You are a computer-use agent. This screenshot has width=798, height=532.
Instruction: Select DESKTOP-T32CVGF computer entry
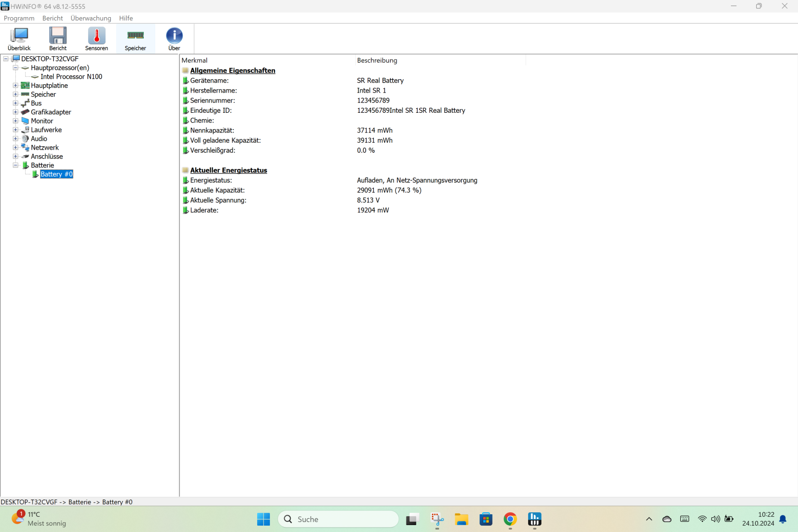(x=50, y=59)
